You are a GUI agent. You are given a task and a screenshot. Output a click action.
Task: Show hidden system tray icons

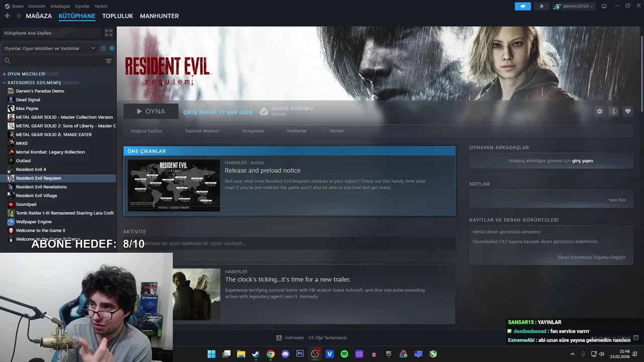point(572,354)
